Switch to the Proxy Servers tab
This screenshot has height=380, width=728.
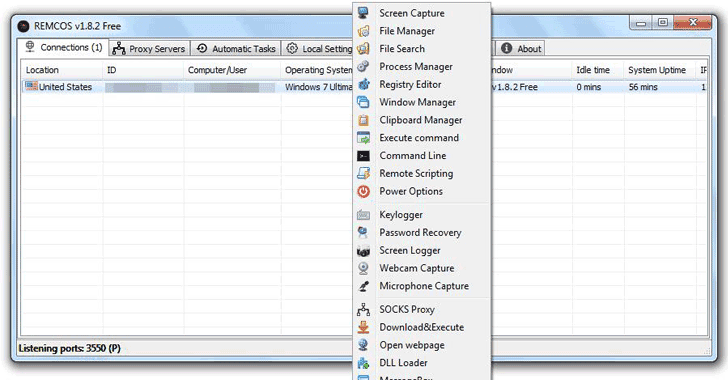tap(149, 48)
